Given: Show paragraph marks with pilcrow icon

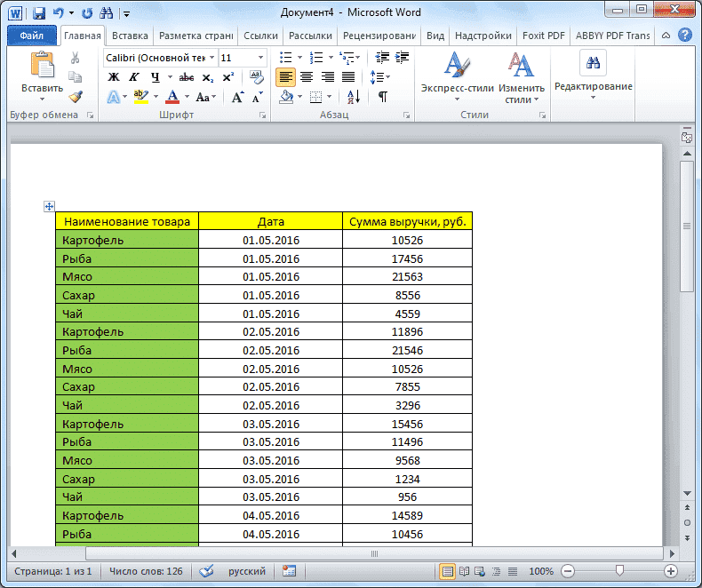Looking at the screenshot, I should pos(382,97).
